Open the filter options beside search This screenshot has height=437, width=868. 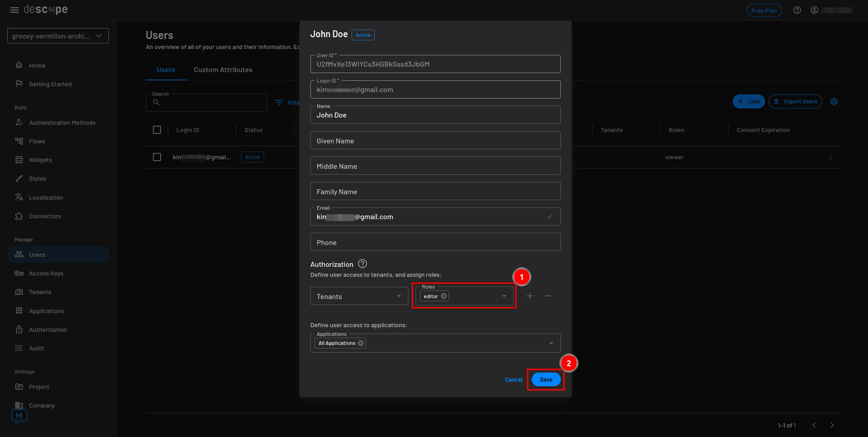[x=279, y=103]
